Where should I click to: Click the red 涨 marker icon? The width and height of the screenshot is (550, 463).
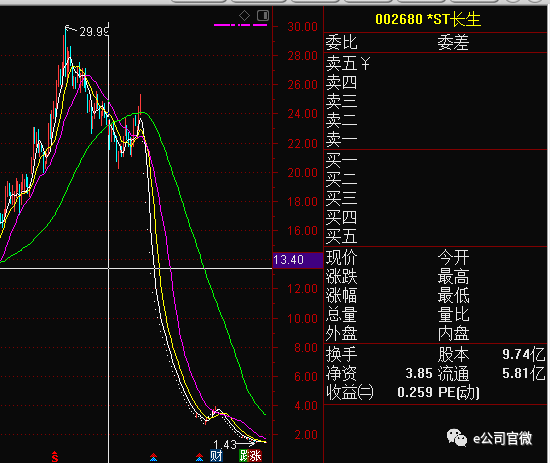click(x=255, y=456)
